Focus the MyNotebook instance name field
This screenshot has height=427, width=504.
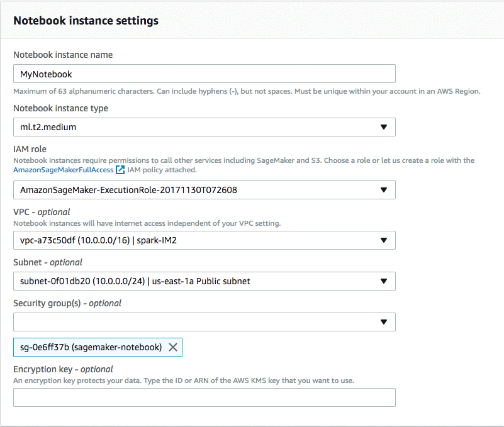tap(204, 74)
